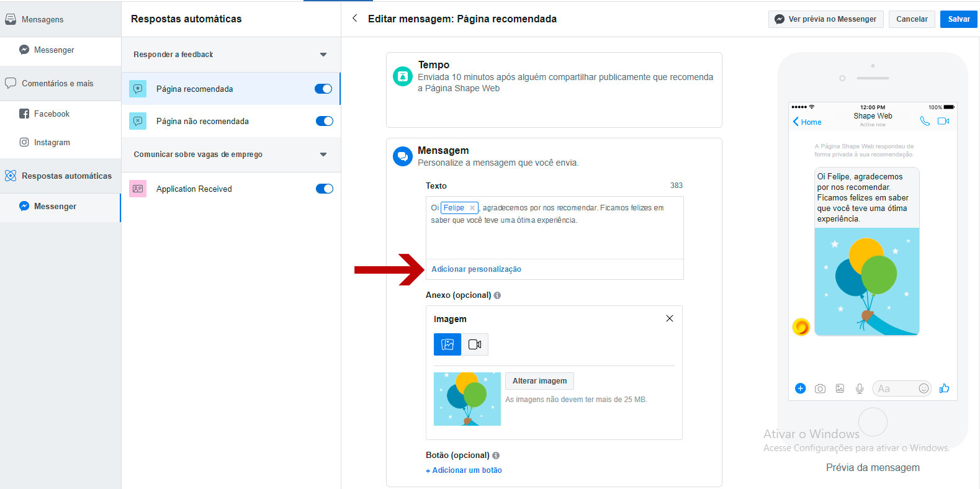Select the video attachment type icon
980x489 pixels.
coord(475,344)
